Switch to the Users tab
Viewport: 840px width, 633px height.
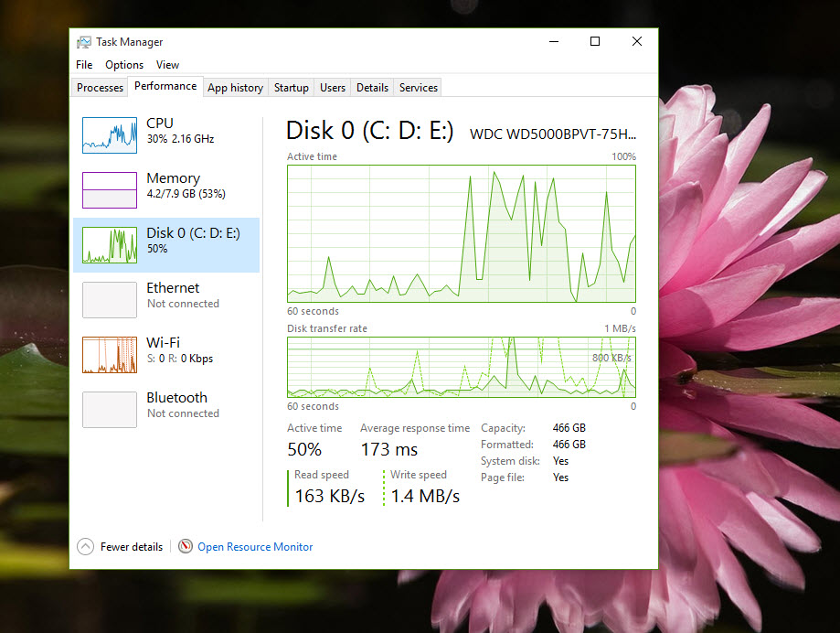pyautogui.click(x=332, y=87)
